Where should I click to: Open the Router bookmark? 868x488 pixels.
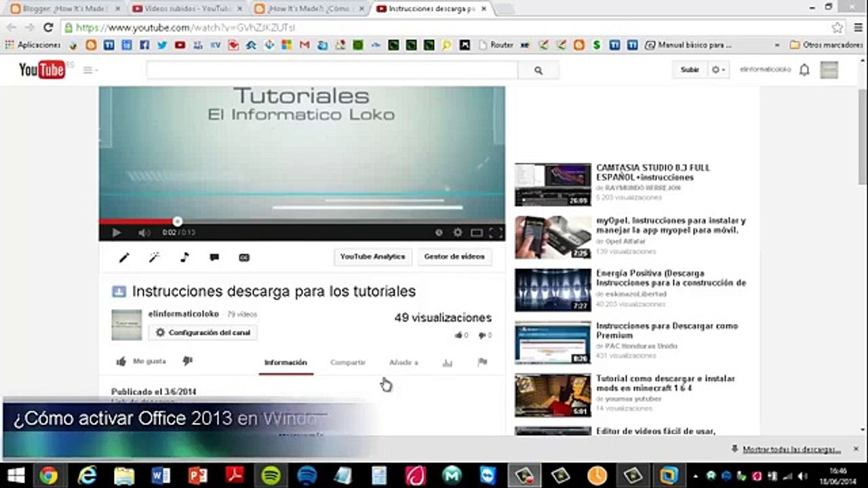(x=496, y=45)
